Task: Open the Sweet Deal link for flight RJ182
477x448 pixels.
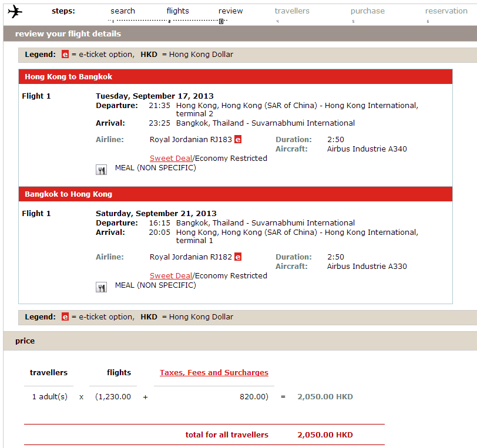Action: point(171,276)
